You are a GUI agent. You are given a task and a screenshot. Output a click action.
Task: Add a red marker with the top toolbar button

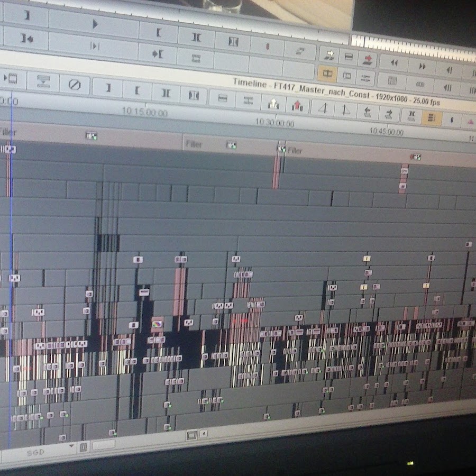point(267,47)
